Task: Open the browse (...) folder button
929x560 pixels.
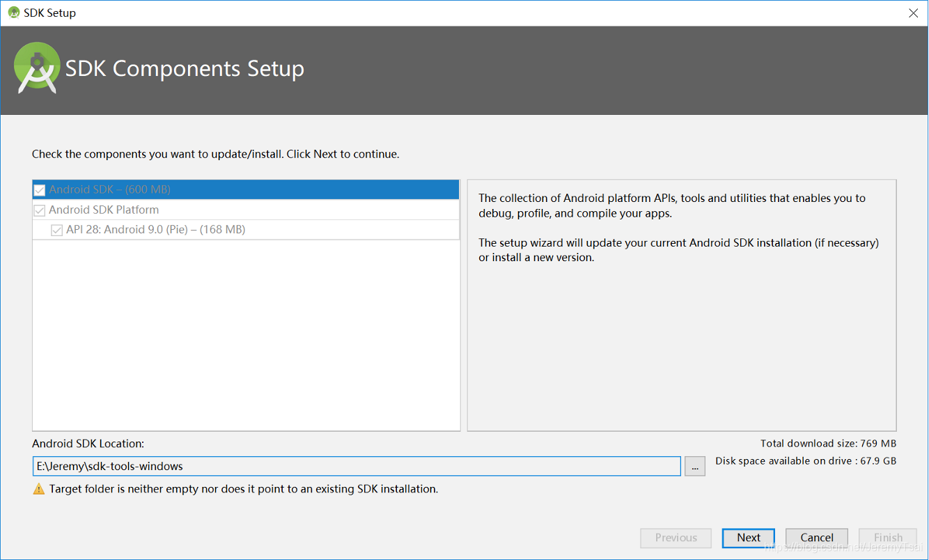Action: point(695,467)
